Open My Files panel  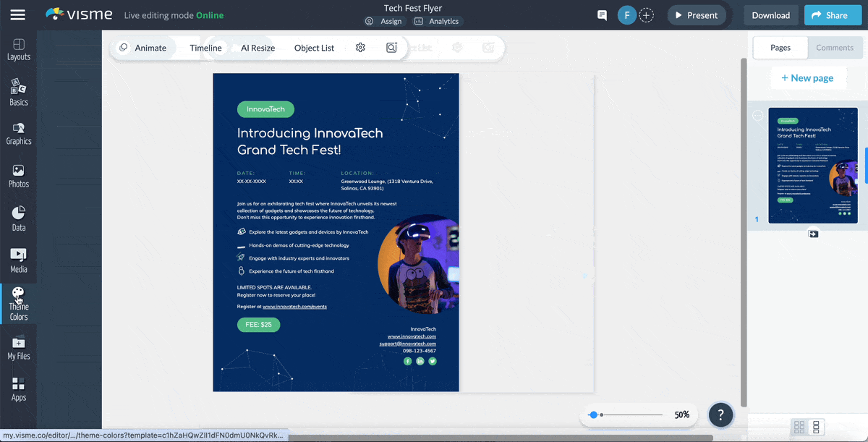click(x=19, y=347)
